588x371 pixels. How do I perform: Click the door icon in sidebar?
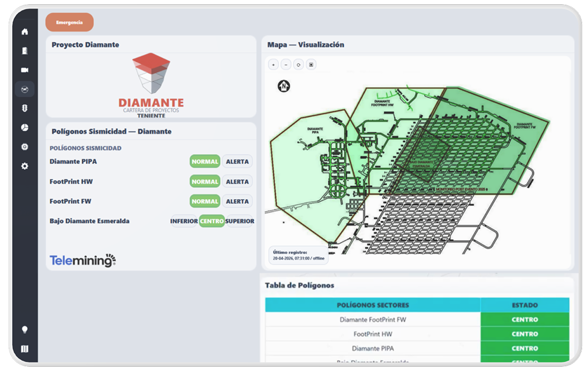pyautogui.click(x=25, y=50)
